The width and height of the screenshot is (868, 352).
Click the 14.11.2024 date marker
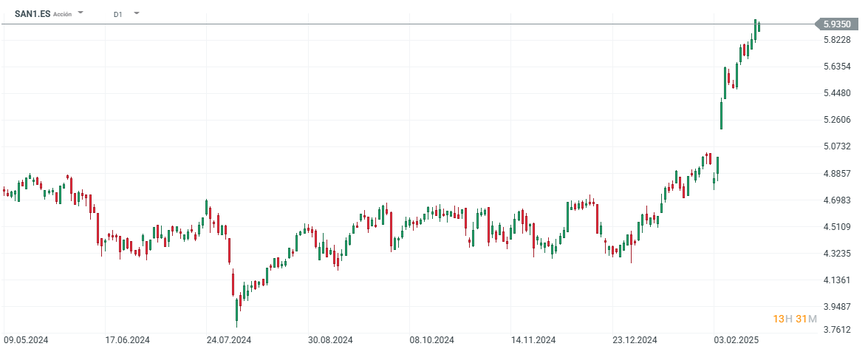pyautogui.click(x=535, y=340)
